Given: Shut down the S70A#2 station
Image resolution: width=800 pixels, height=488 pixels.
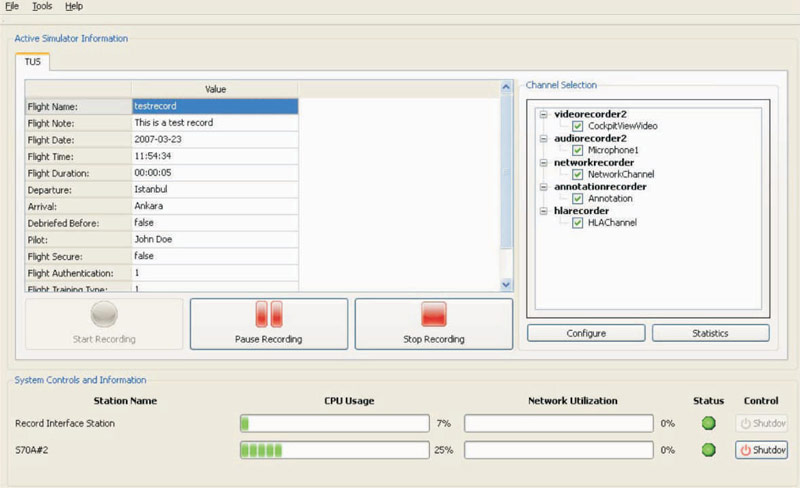Looking at the screenshot, I should coord(762,450).
